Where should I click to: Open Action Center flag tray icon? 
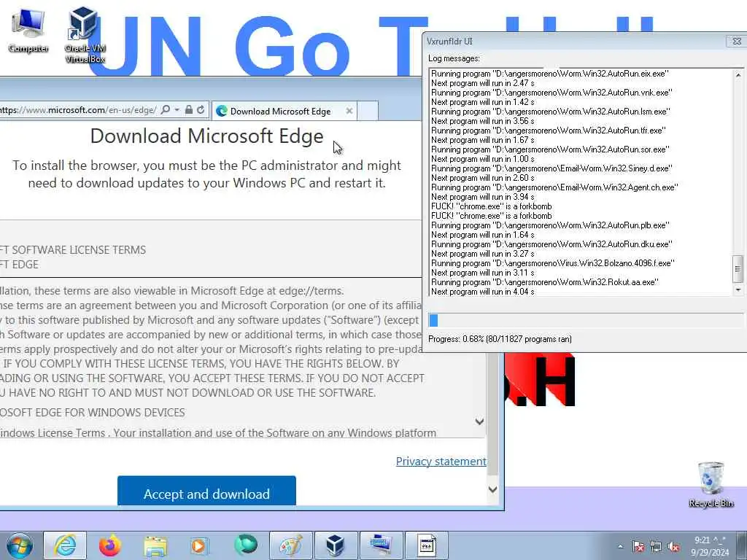(x=638, y=547)
